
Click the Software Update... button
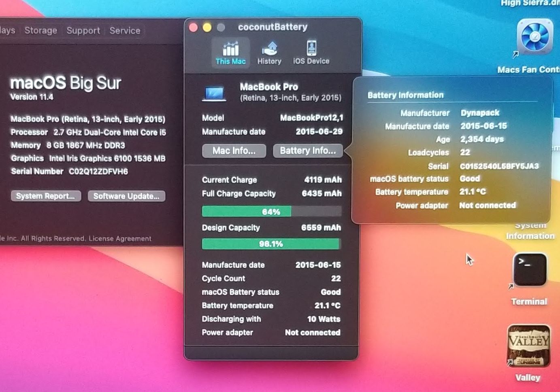point(126,196)
